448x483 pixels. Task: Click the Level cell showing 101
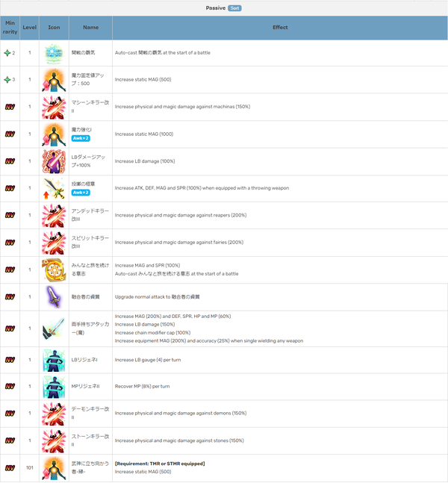[30, 468]
